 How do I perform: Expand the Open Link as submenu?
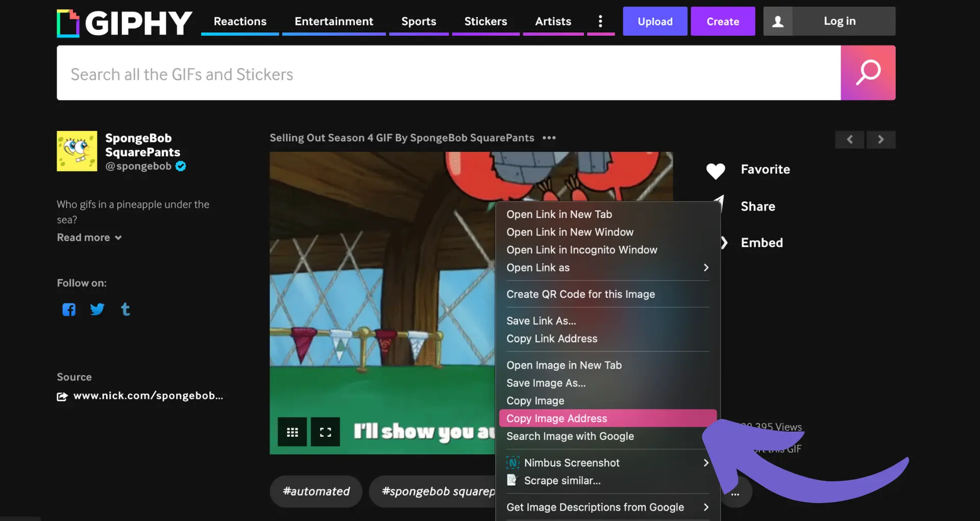[x=706, y=268]
